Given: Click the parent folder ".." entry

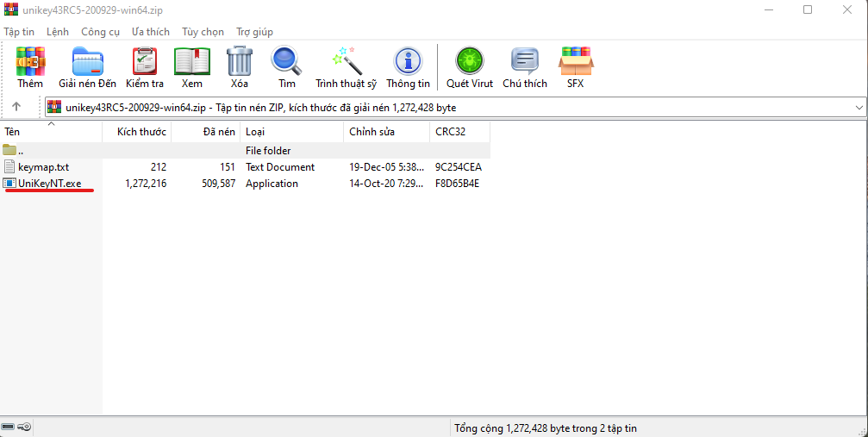Looking at the screenshot, I should tap(21, 151).
